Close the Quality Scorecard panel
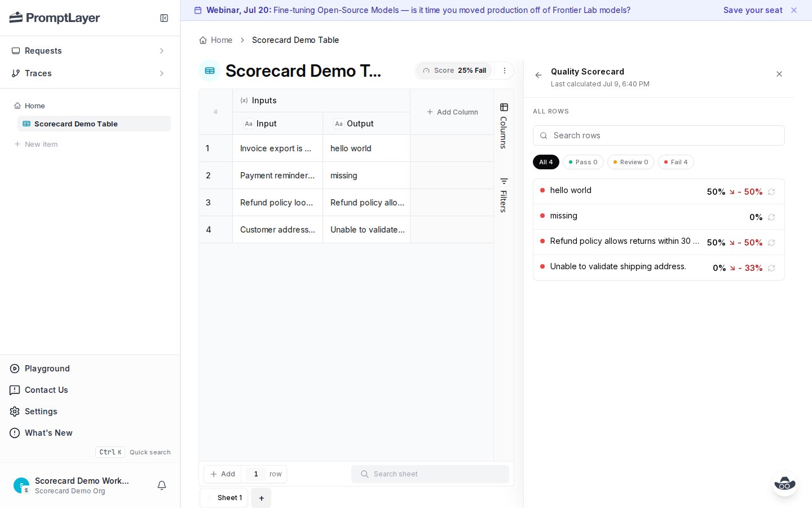 779,74
